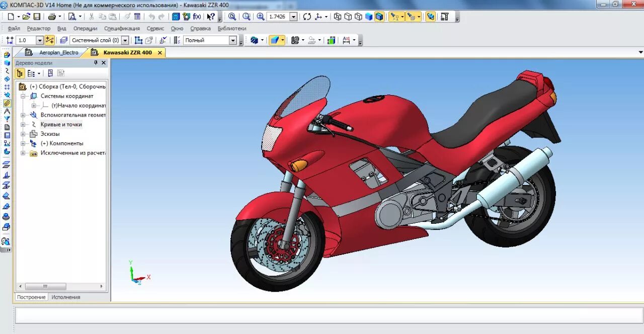The width and height of the screenshot is (644, 334).
Task: Open the Операции menu
Action: coord(85,29)
